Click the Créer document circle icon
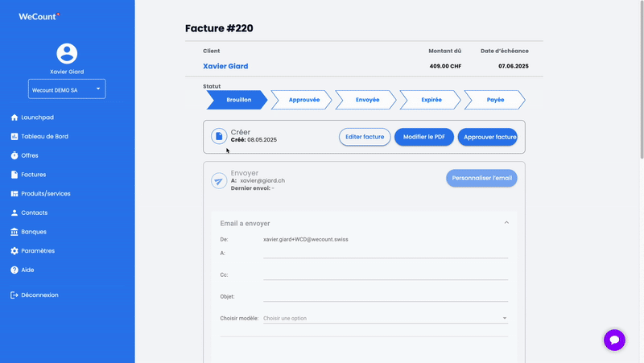The width and height of the screenshot is (644, 363). point(219,136)
